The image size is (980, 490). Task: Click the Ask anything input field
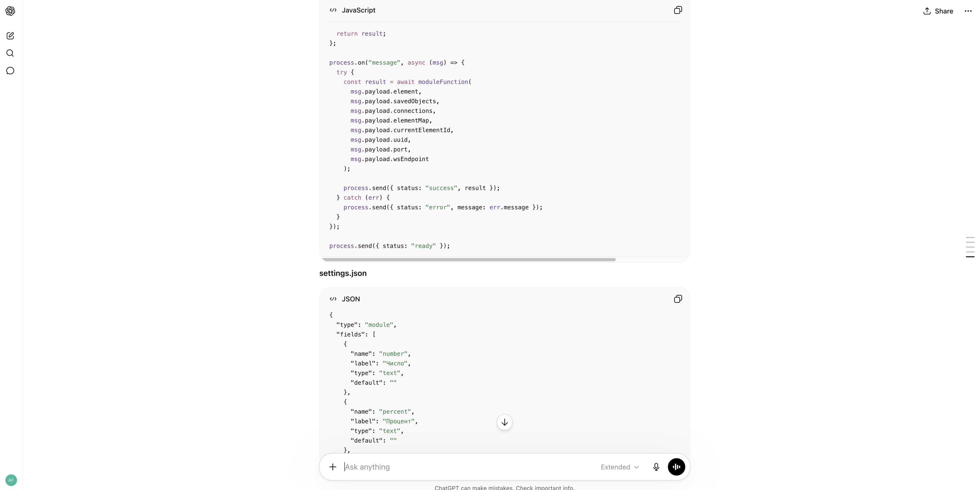[x=468, y=467]
